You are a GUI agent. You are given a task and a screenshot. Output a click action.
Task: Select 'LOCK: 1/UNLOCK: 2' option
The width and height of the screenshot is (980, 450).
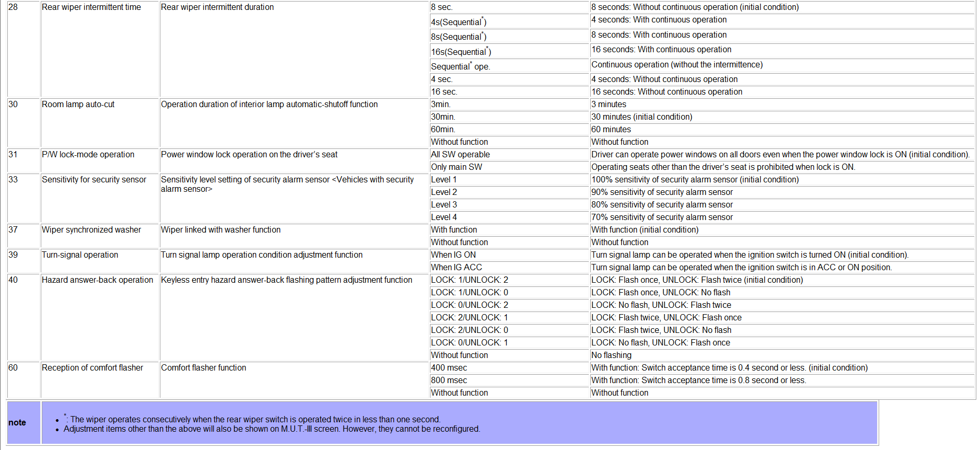click(x=509, y=280)
